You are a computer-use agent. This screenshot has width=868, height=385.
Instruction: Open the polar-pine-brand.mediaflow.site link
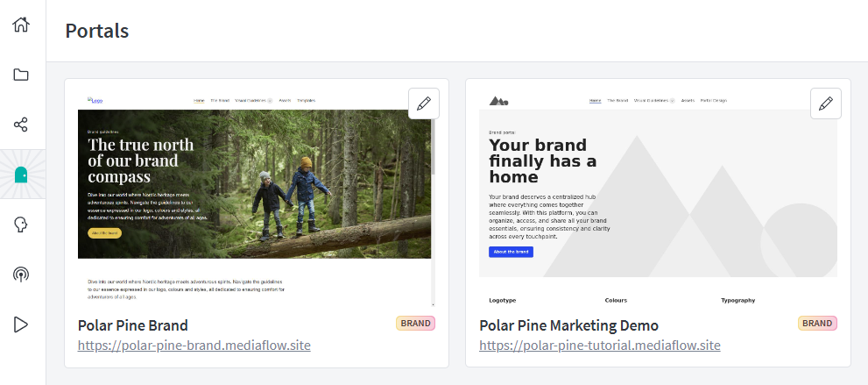pyautogui.click(x=194, y=346)
